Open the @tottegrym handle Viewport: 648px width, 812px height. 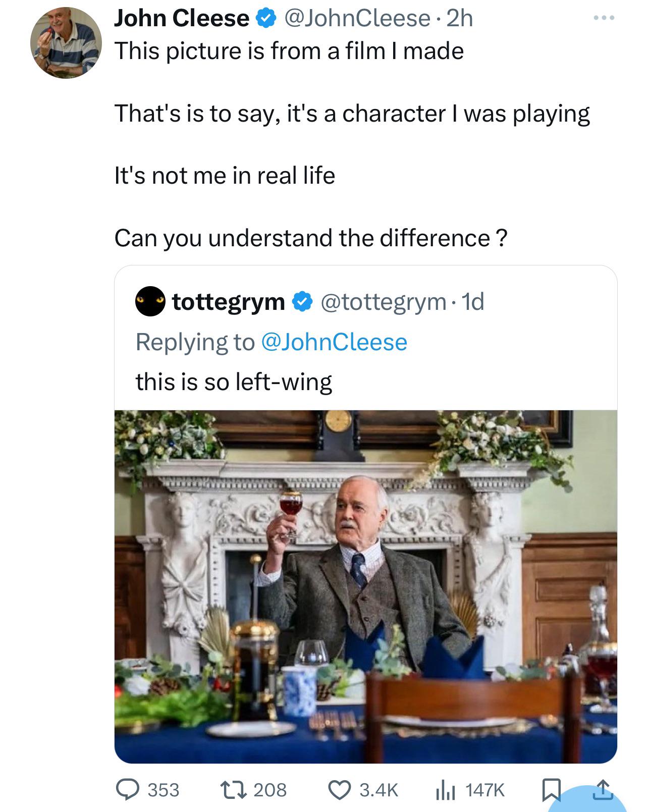[383, 302]
